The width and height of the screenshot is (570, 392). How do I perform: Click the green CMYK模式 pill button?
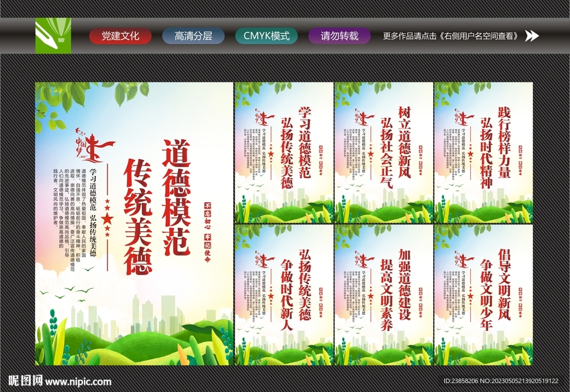click(x=267, y=36)
